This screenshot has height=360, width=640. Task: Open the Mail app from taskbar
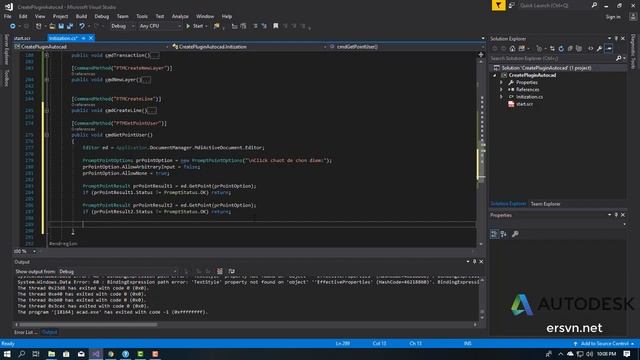(81, 354)
